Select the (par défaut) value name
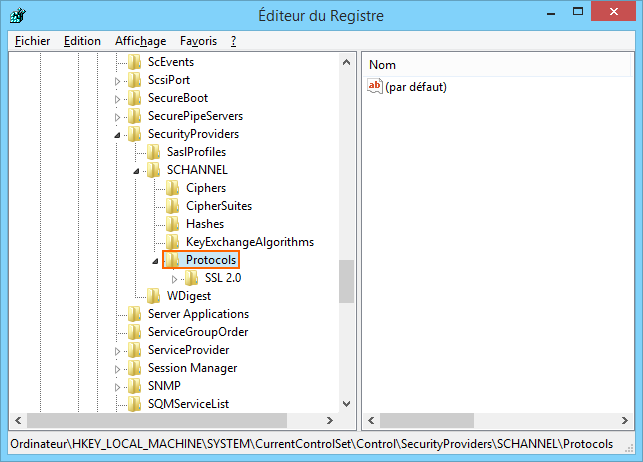The image size is (643, 462). click(x=416, y=87)
